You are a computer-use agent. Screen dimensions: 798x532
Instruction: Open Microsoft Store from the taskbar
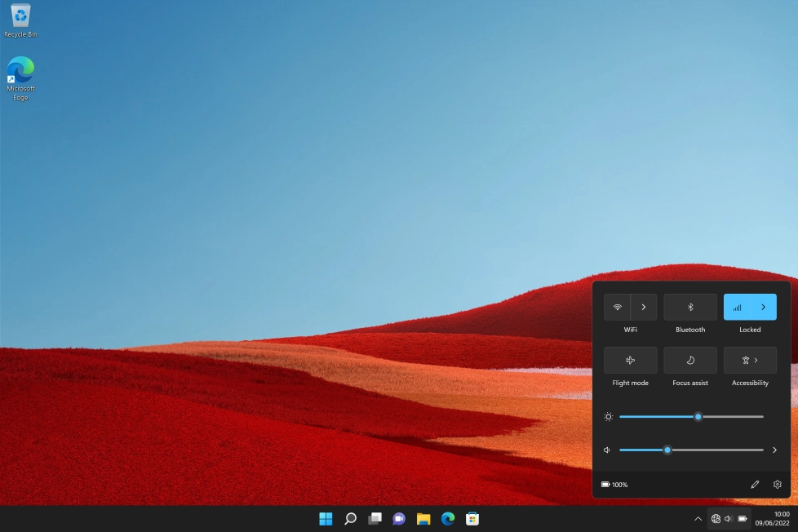pyautogui.click(x=472, y=519)
